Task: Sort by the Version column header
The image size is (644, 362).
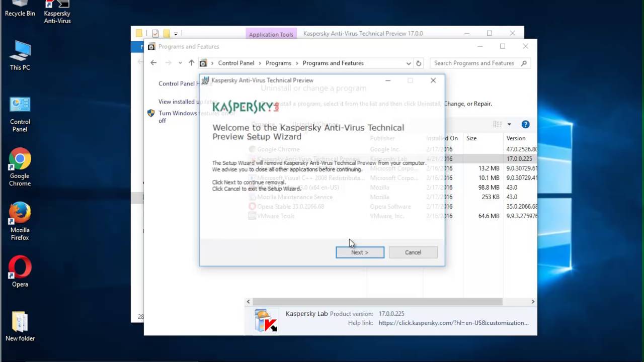Action: 516,138
